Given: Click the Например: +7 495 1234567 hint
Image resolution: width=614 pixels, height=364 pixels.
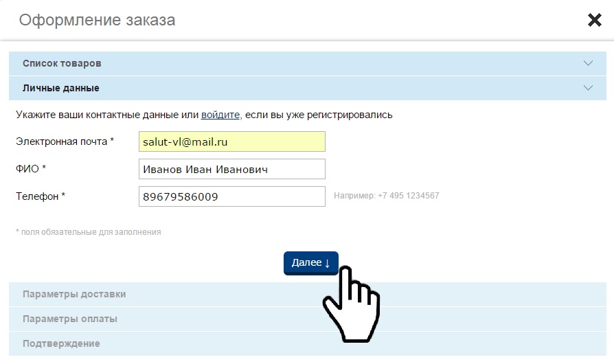Looking at the screenshot, I should [x=387, y=196].
